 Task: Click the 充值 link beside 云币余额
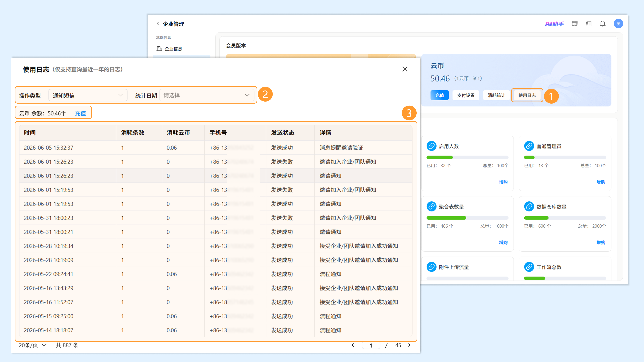pyautogui.click(x=80, y=113)
